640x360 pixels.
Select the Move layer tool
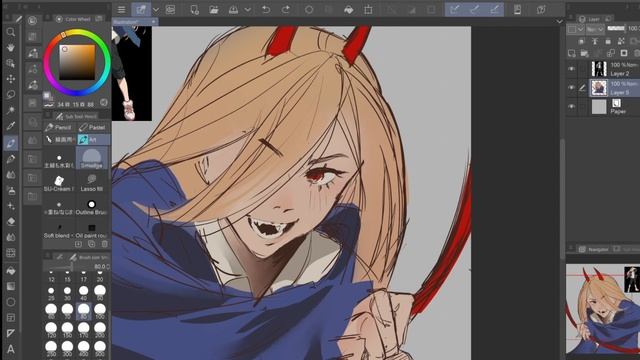[x=11, y=79]
